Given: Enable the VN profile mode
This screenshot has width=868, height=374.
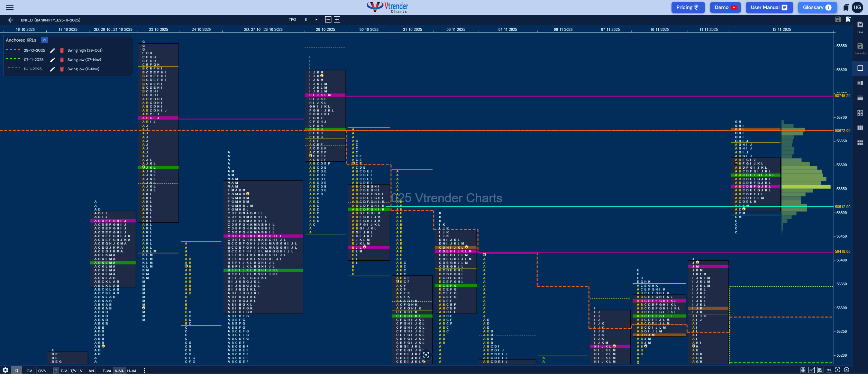Looking at the screenshot, I should pos(92,370).
